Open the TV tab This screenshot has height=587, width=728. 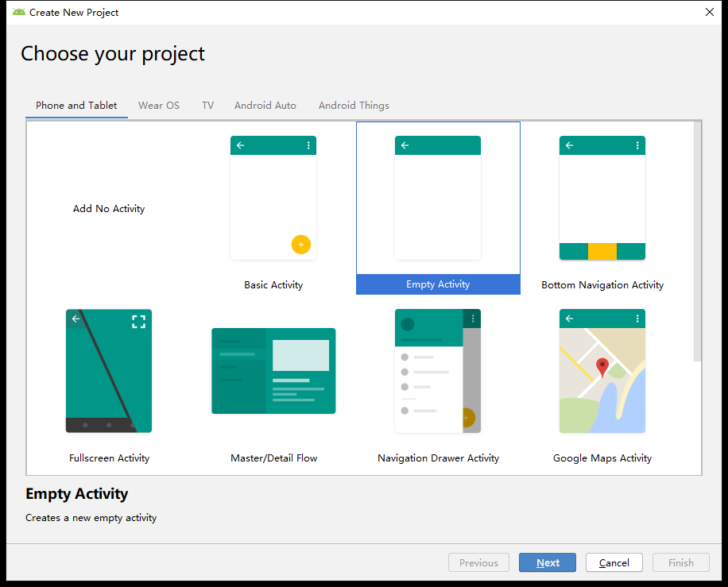(x=207, y=106)
